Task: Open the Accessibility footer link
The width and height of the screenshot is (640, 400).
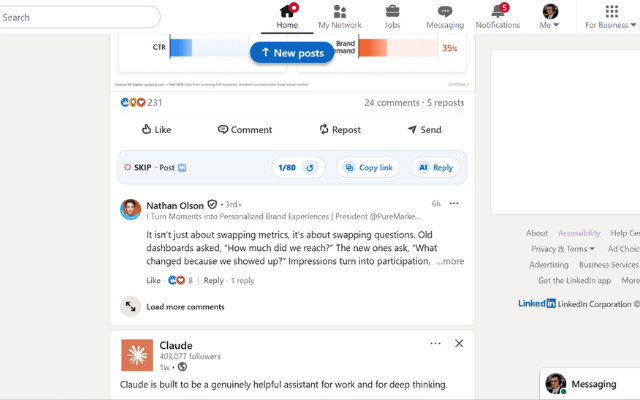Action: coord(579,233)
